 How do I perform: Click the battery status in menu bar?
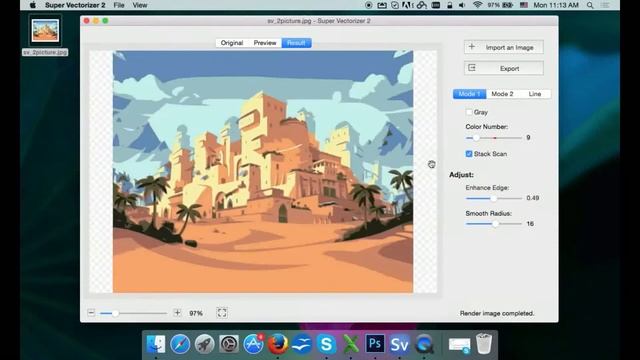point(500,5)
